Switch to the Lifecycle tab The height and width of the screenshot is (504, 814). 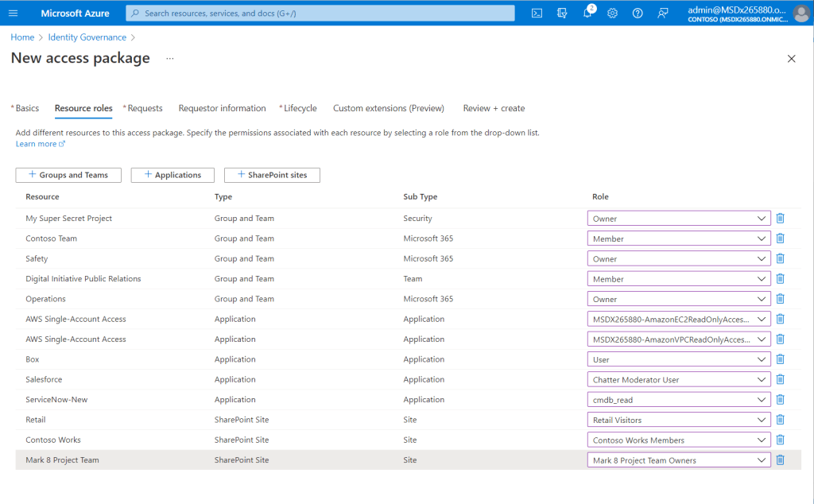298,108
